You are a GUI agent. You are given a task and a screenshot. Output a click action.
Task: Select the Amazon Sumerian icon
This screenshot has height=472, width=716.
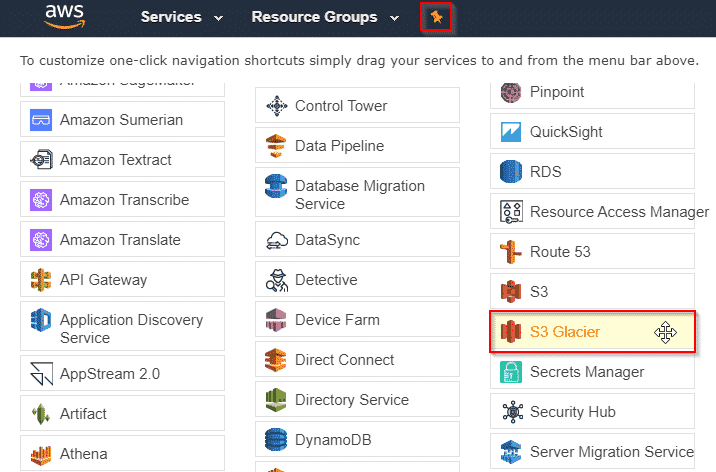click(x=41, y=120)
